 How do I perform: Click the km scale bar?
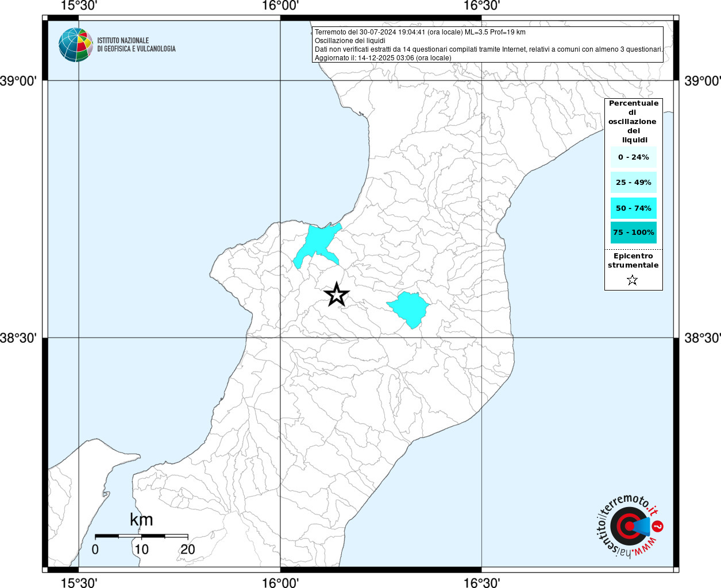click(141, 536)
